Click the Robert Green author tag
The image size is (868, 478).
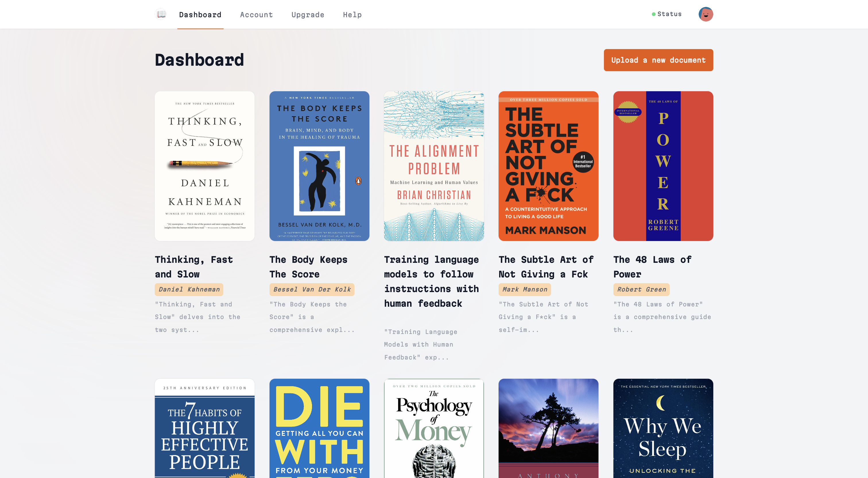point(641,289)
